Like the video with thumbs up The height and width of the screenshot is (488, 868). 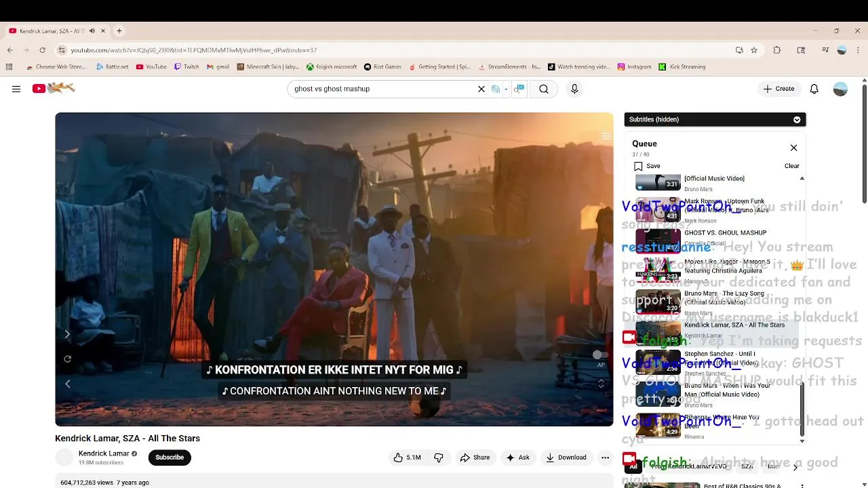[407, 457]
